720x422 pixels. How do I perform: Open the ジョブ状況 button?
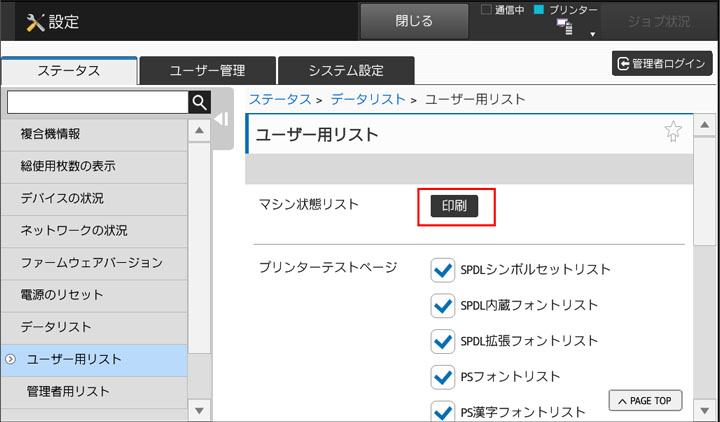[x=659, y=22]
